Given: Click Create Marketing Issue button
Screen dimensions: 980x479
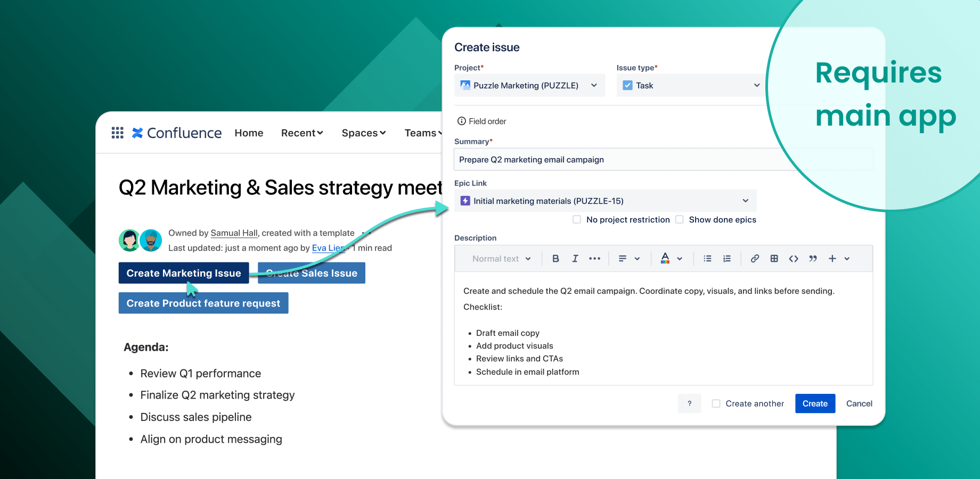Looking at the screenshot, I should (184, 273).
